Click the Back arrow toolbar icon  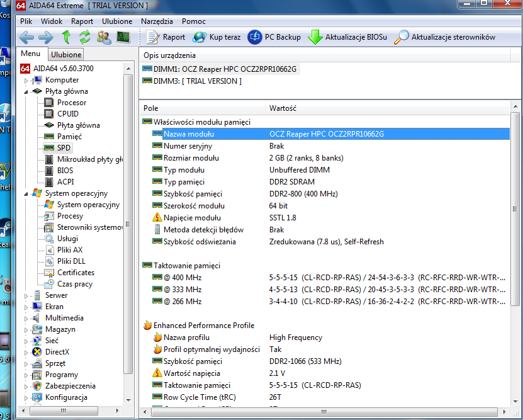[26, 37]
